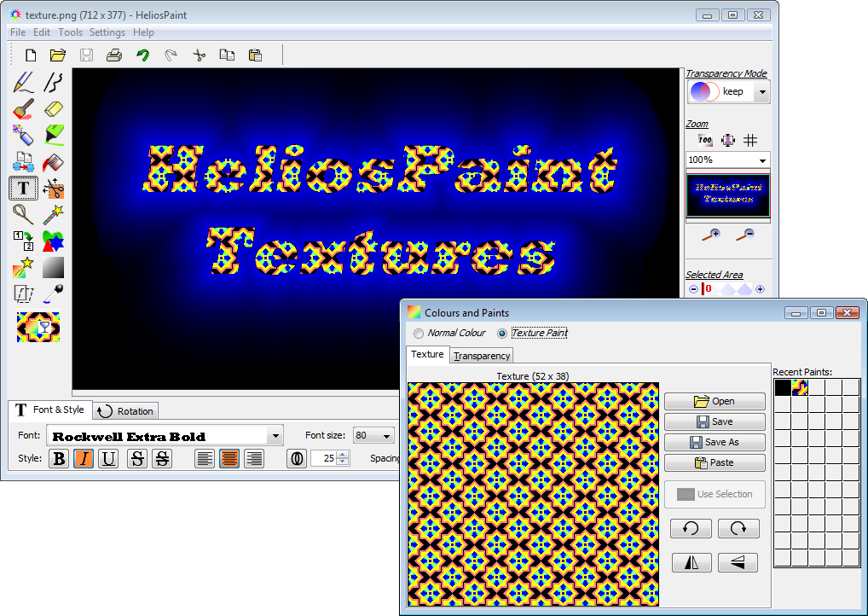Switch to the Transparency tab
This screenshot has height=616, width=868.
click(x=481, y=355)
